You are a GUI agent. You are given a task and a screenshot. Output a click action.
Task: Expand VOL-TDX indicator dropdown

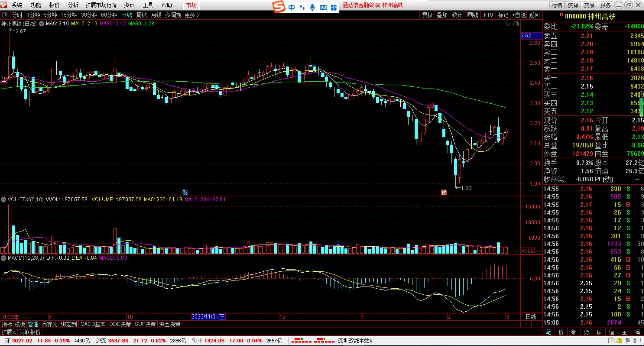[x=4, y=199]
